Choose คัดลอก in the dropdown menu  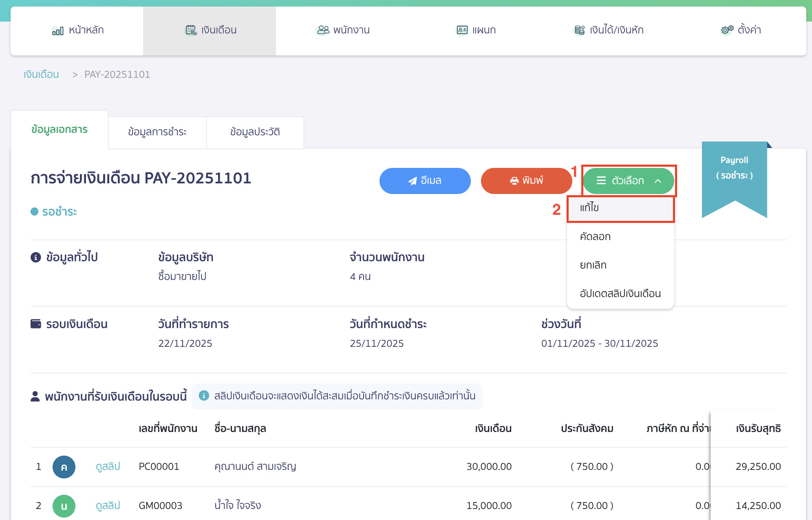pos(595,237)
